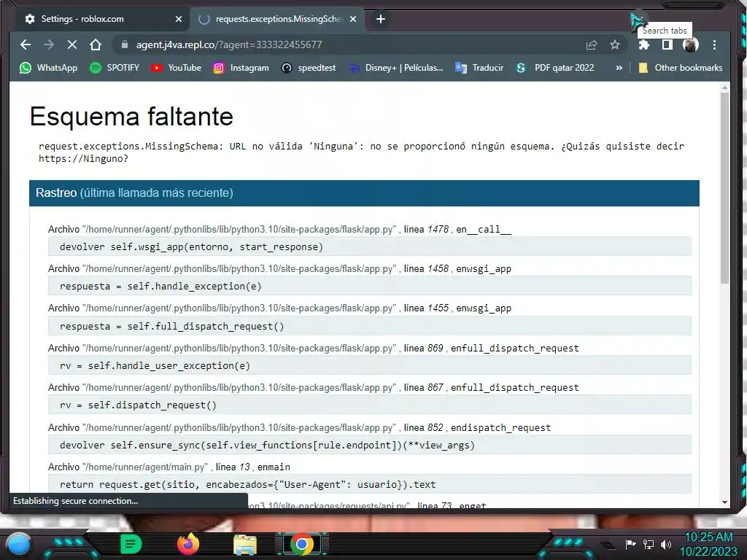The height and width of the screenshot is (560, 747).
Task: Click the main.py línea 13 frame
Action: pyautogui.click(x=169, y=467)
